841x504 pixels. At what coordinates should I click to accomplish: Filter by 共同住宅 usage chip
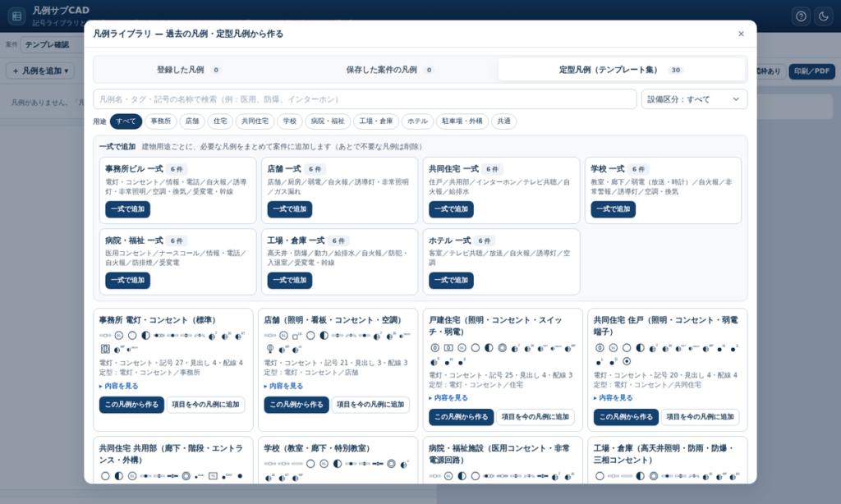pos(255,121)
